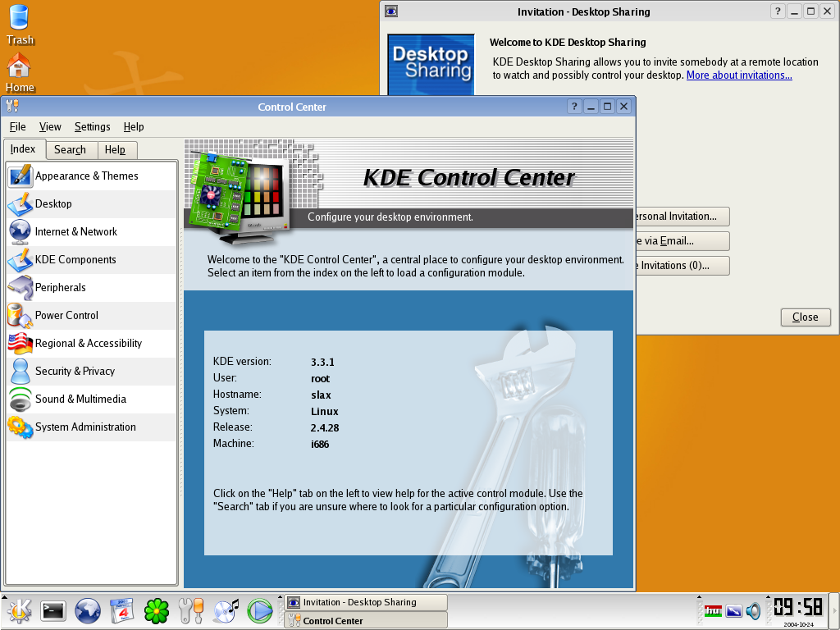Click the wrench-and-screwdriver settings panel icon

click(190, 610)
